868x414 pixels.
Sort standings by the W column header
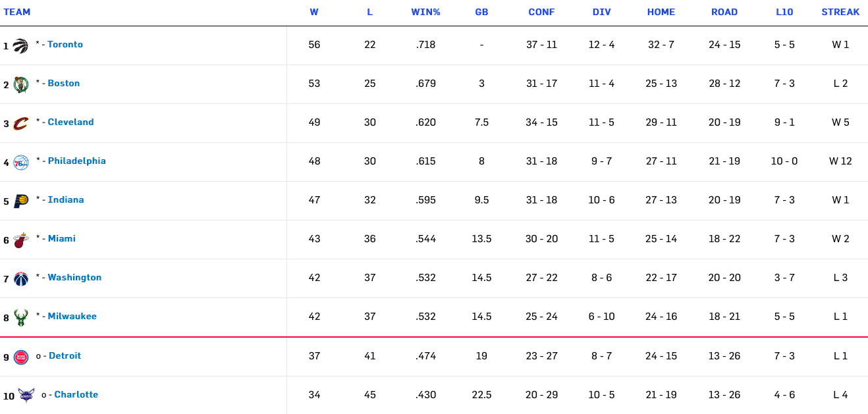[314, 12]
